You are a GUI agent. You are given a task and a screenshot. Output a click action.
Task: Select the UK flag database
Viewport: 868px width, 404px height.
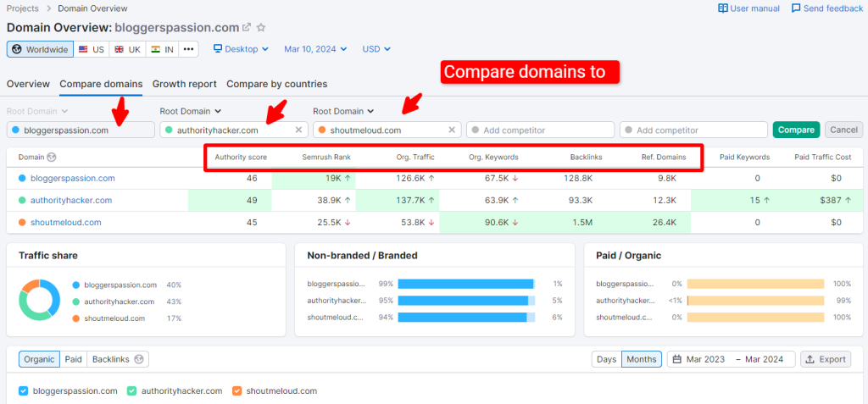tap(127, 49)
